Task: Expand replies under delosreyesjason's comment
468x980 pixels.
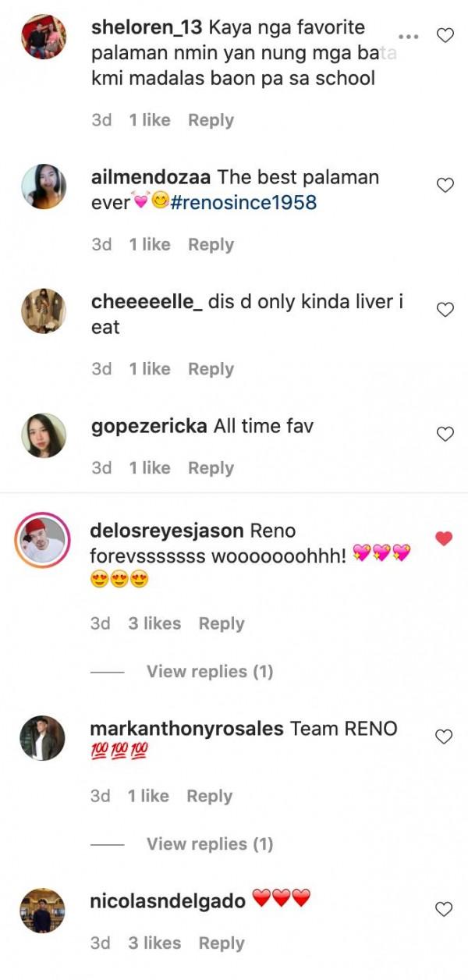Action: 210,671
